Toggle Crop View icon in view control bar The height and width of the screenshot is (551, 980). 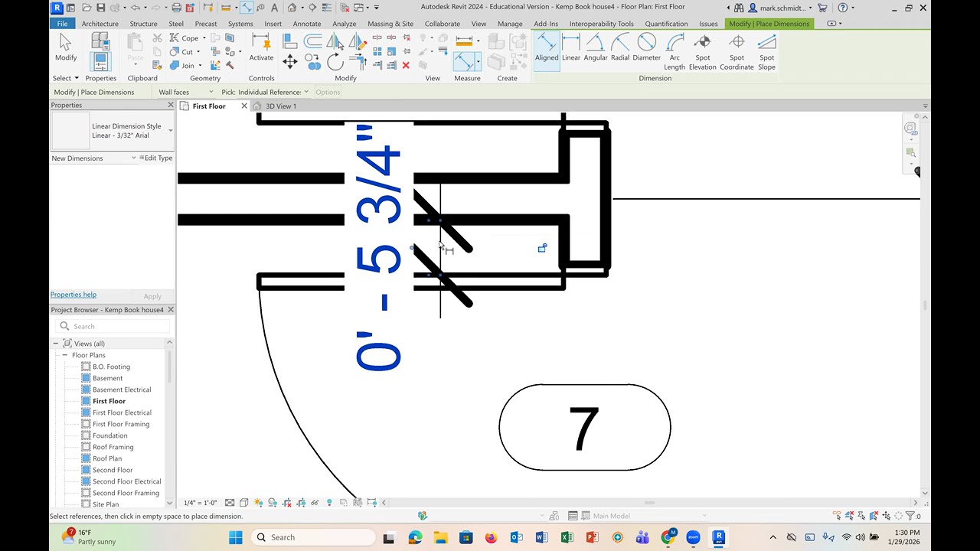click(x=286, y=503)
